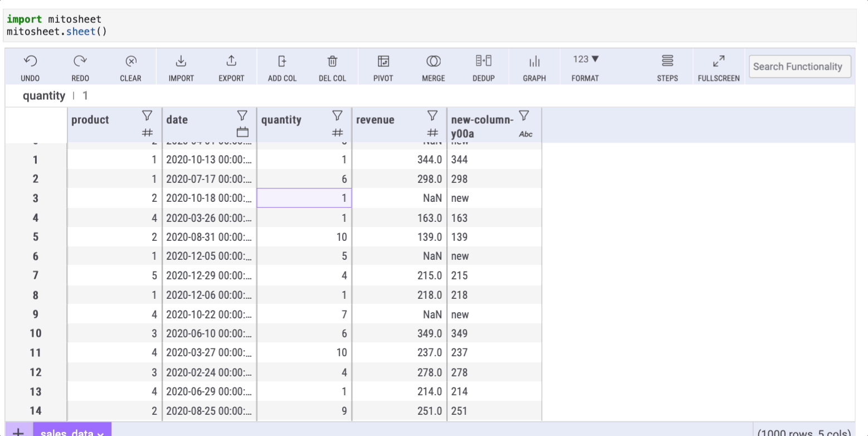868x436 pixels.
Task: Click the revenue cell 349.0
Action: coord(399,333)
